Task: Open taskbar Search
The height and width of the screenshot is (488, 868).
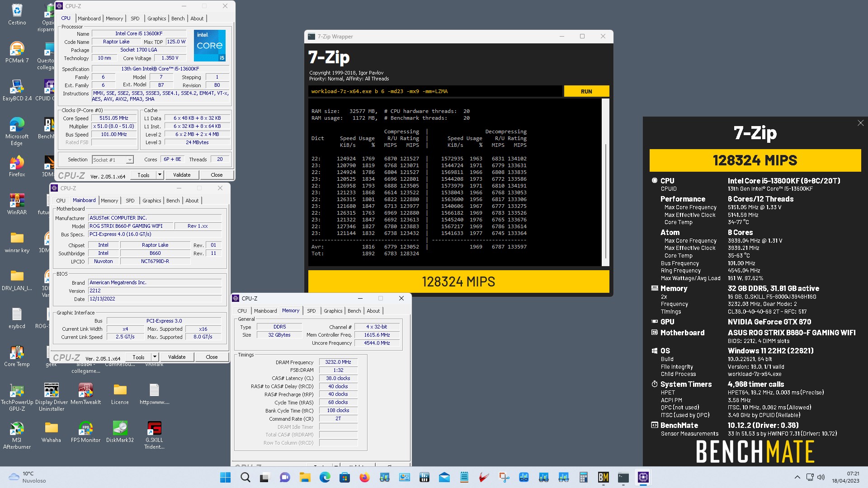Action: click(245, 477)
